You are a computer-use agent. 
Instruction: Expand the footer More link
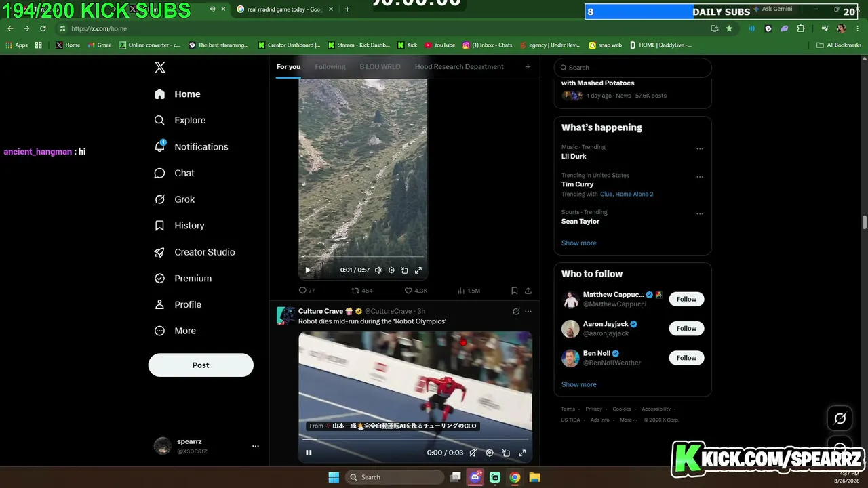pos(628,420)
